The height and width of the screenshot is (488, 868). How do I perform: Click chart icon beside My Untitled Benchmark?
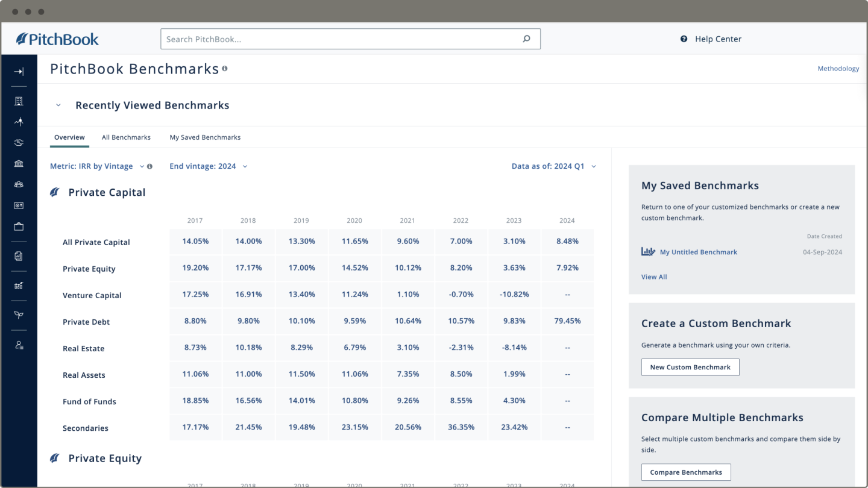(648, 252)
